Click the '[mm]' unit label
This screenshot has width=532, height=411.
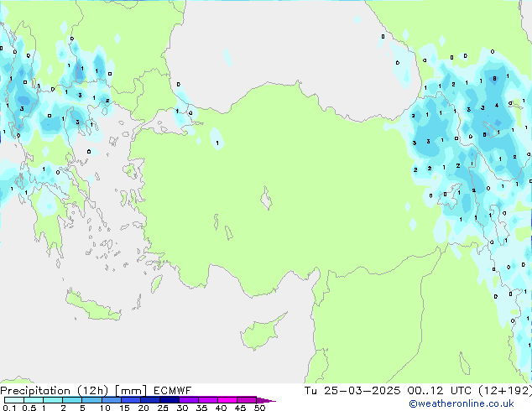(x=131, y=391)
